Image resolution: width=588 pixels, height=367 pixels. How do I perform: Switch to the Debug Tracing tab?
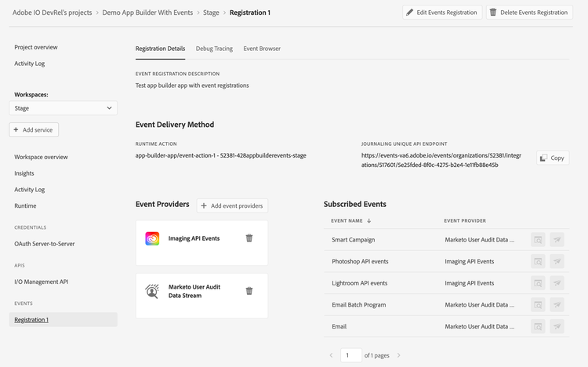pyautogui.click(x=214, y=49)
